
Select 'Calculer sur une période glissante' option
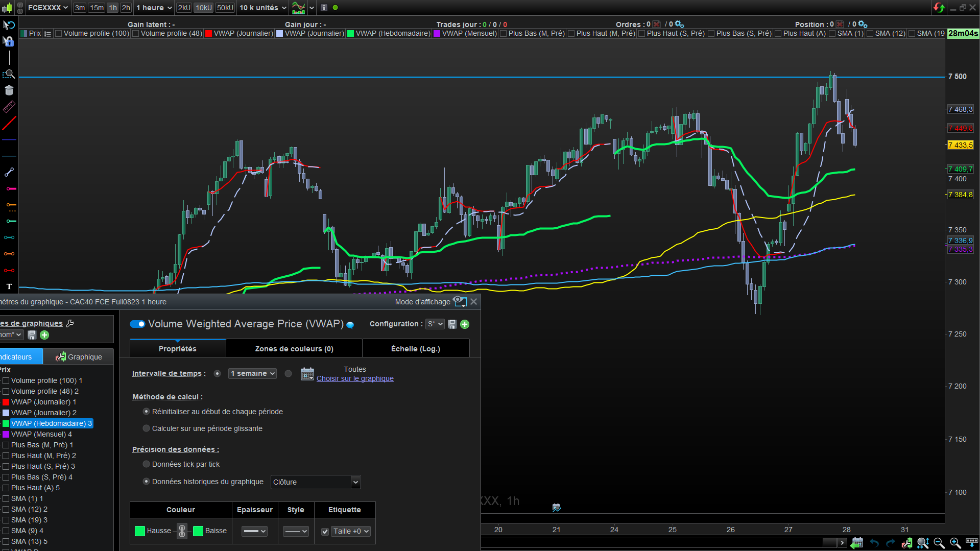click(147, 428)
